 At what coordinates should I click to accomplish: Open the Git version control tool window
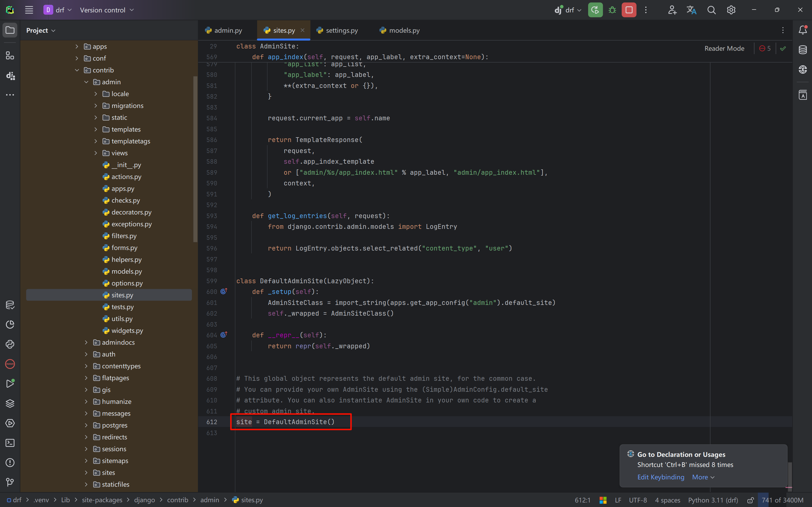[x=10, y=482]
